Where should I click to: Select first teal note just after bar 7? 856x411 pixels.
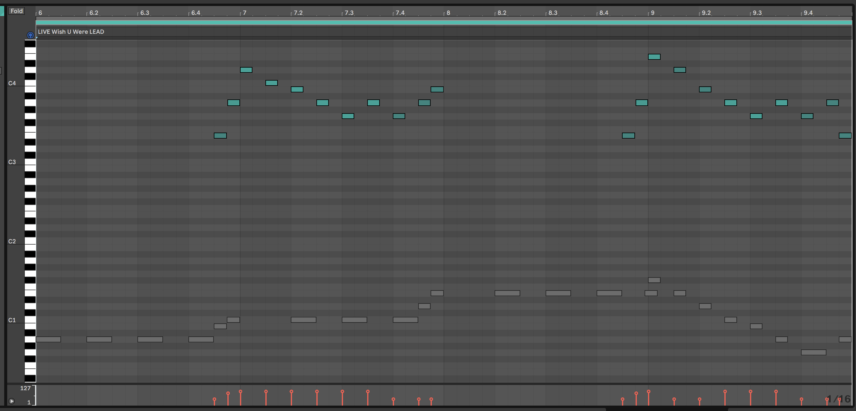click(246, 70)
